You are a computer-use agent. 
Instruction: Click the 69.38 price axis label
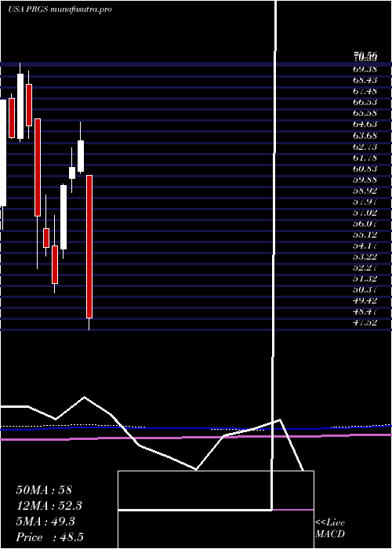pyautogui.click(x=365, y=69)
